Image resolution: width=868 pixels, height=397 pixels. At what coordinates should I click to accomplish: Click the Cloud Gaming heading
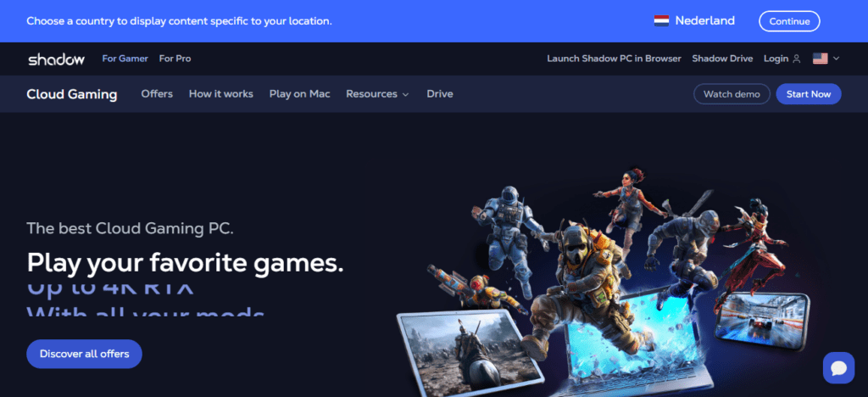(x=72, y=94)
